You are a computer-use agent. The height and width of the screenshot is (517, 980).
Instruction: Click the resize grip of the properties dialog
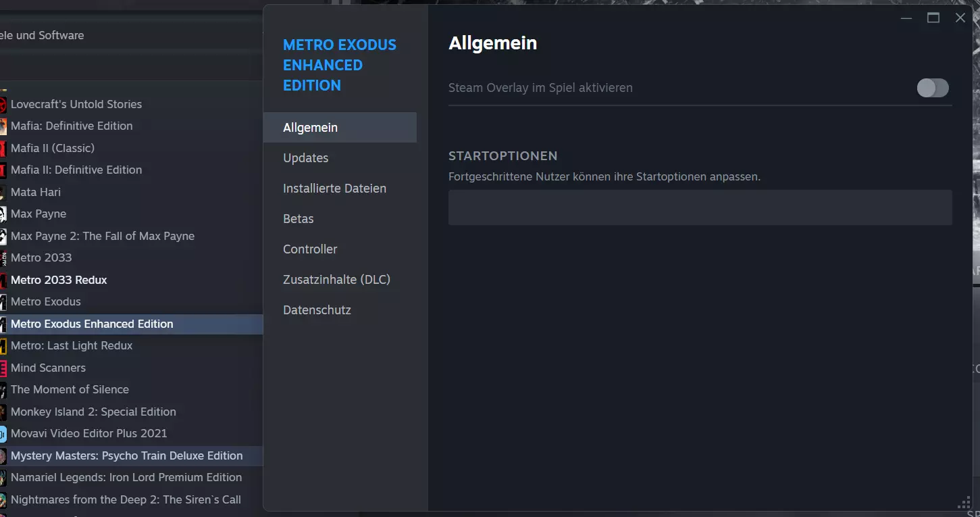(964, 503)
